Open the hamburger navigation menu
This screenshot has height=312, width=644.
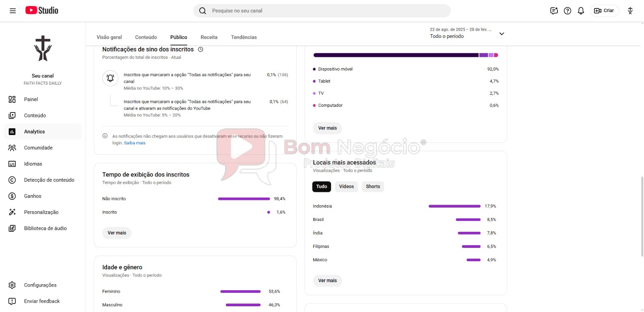click(x=13, y=11)
